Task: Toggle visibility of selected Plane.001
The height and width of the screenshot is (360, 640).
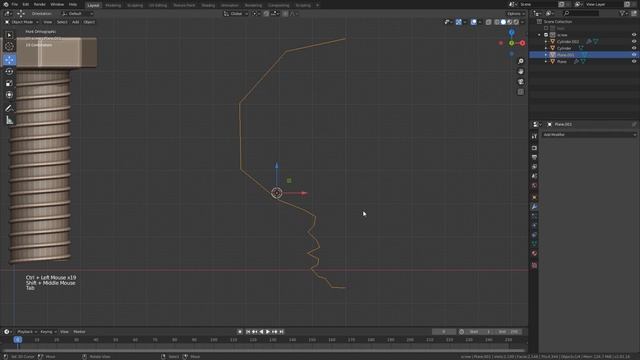Action: [x=634, y=55]
